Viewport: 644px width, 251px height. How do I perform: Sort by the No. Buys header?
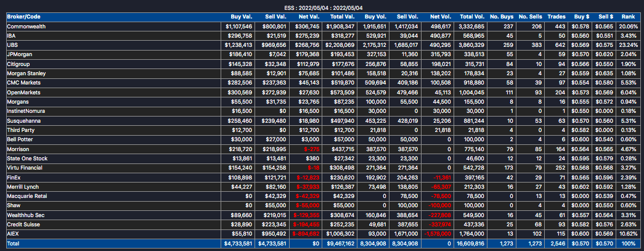click(502, 17)
